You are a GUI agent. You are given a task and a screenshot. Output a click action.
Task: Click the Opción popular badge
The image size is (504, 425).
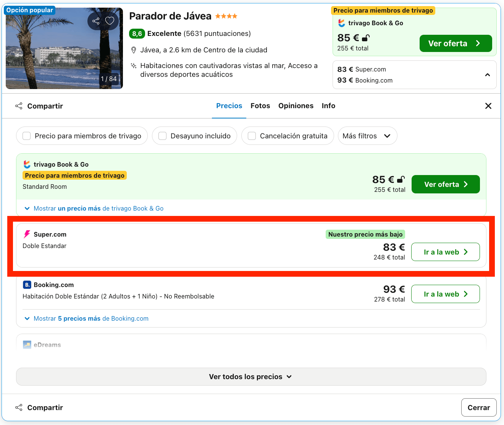point(30,10)
